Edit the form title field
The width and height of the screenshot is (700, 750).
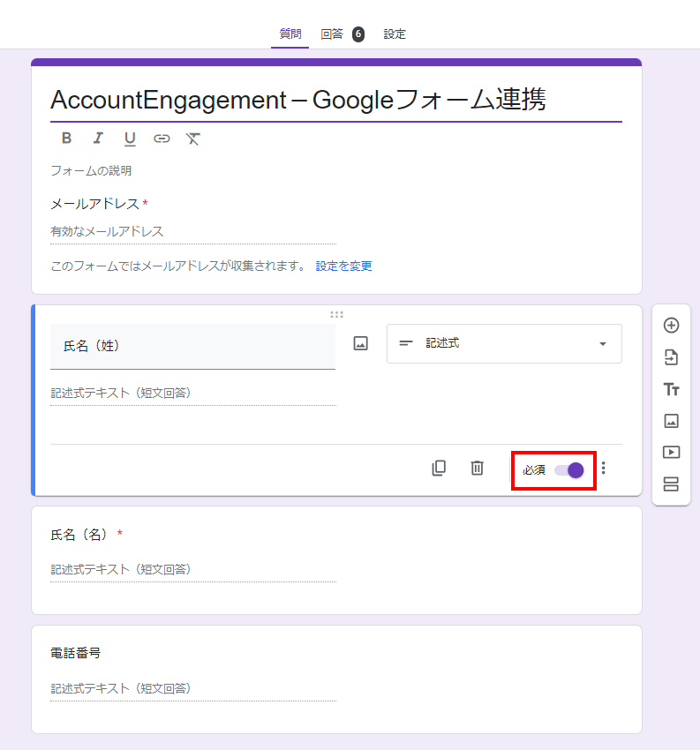coord(336,100)
